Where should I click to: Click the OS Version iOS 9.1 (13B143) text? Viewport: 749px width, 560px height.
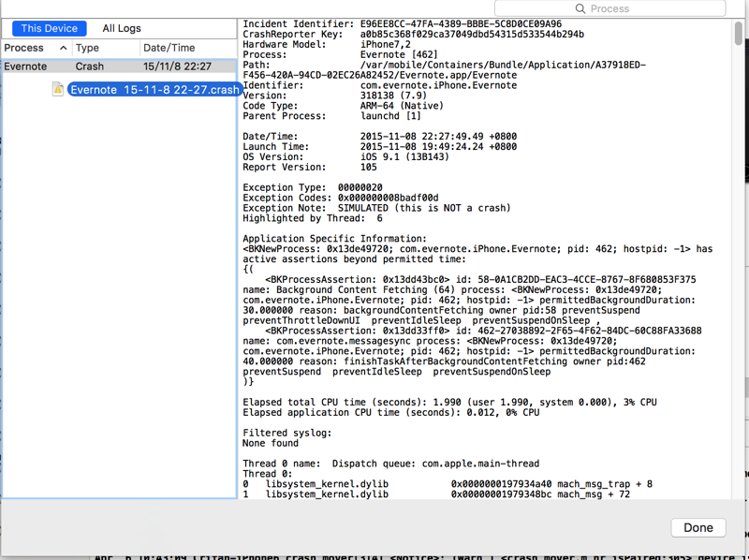[345, 157]
